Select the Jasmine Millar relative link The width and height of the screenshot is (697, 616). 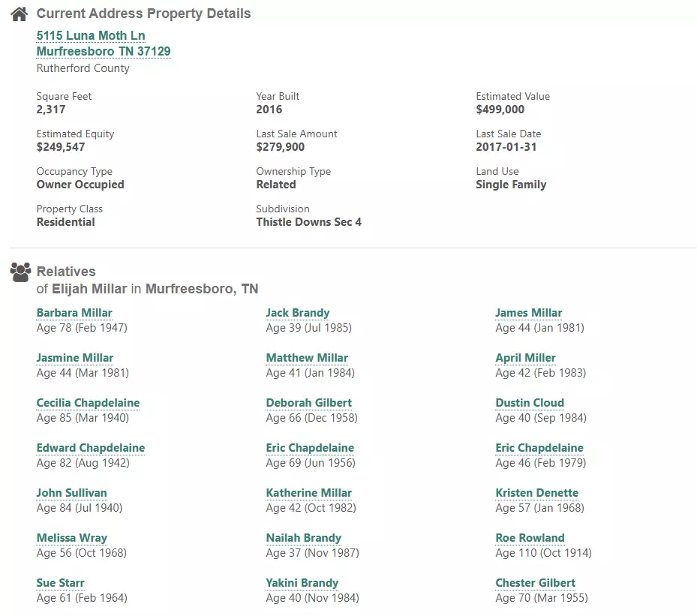[x=75, y=358]
